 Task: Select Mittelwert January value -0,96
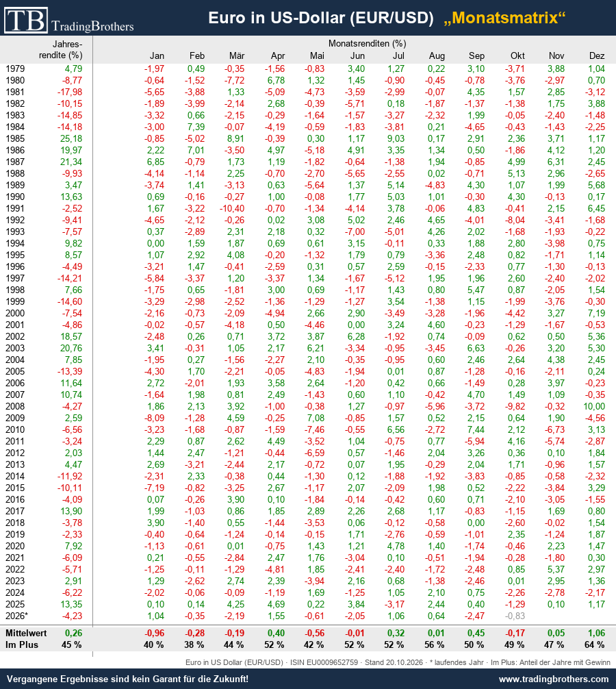point(154,634)
